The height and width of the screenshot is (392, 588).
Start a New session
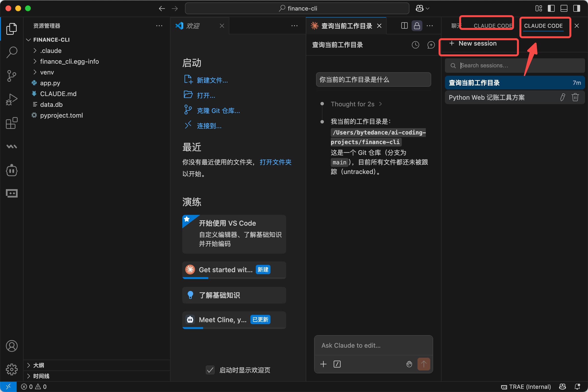click(473, 44)
